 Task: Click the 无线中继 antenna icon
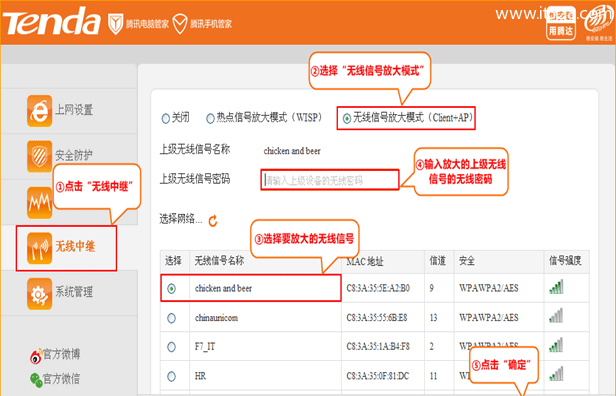39,248
